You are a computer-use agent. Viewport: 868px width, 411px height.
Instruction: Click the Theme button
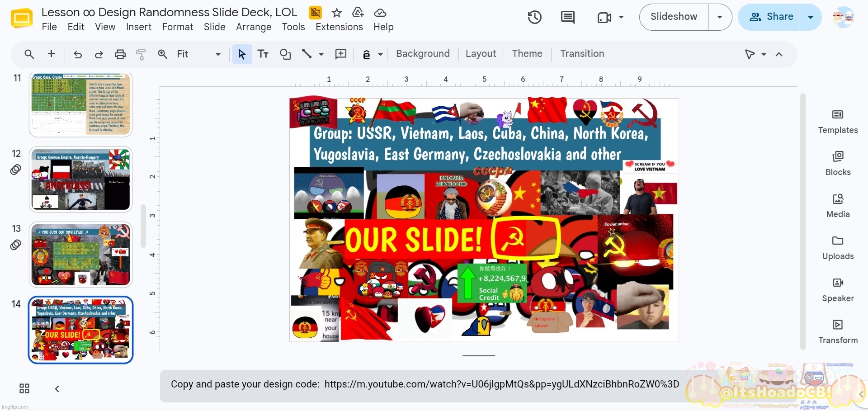click(527, 54)
